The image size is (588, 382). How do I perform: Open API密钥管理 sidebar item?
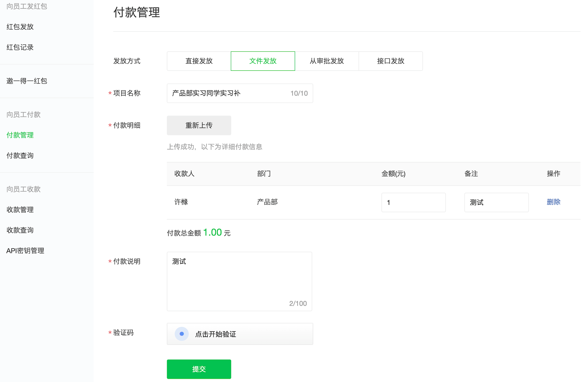25,251
